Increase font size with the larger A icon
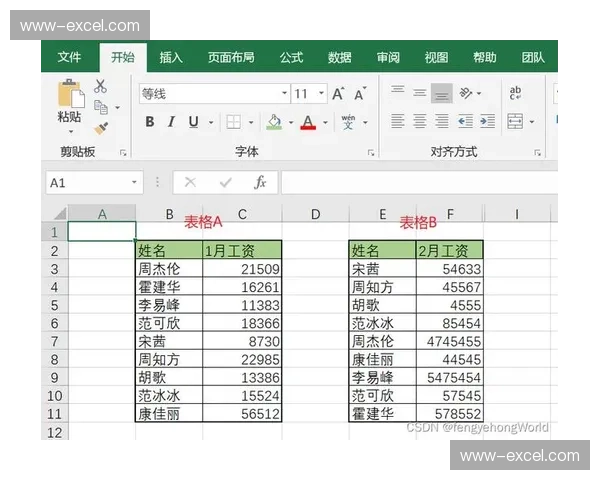 pyautogui.click(x=338, y=93)
